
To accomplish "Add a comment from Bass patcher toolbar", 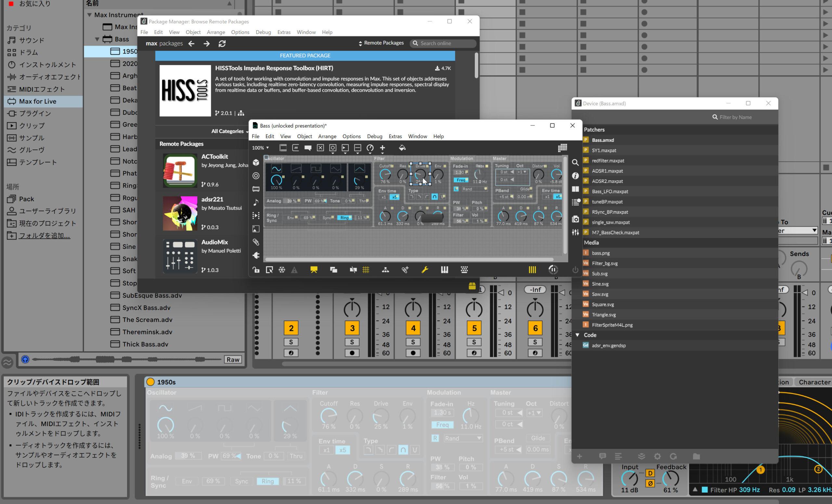I will point(307,148).
